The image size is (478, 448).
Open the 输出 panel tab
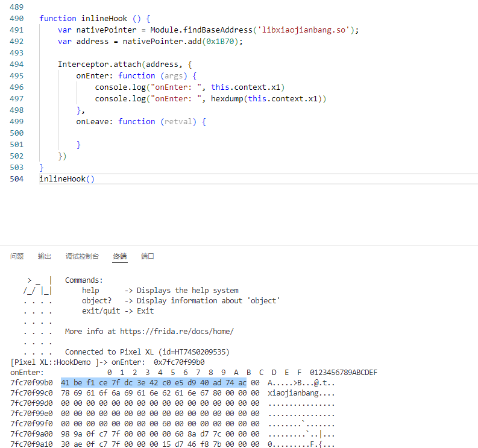click(x=45, y=256)
